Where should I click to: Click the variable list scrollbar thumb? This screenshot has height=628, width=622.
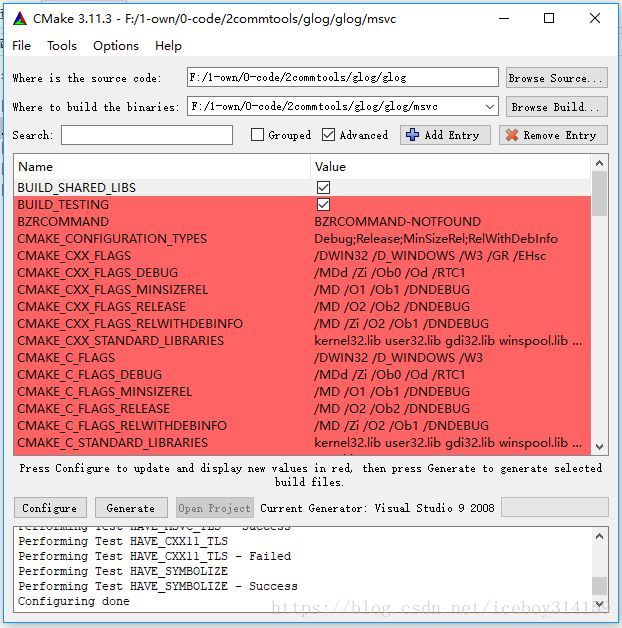click(599, 194)
